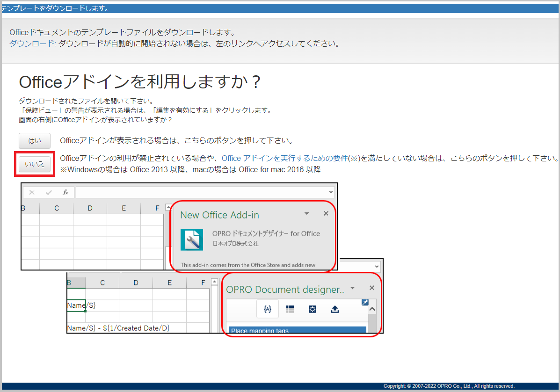Click the fx insert function icon
Screen dimensions: 560x392
[65, 192]
